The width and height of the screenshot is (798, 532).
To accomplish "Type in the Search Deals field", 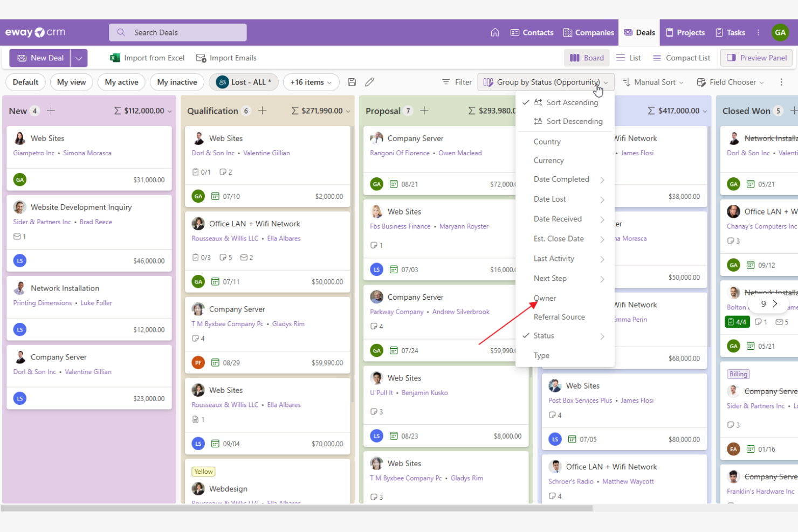I will 178,32.
